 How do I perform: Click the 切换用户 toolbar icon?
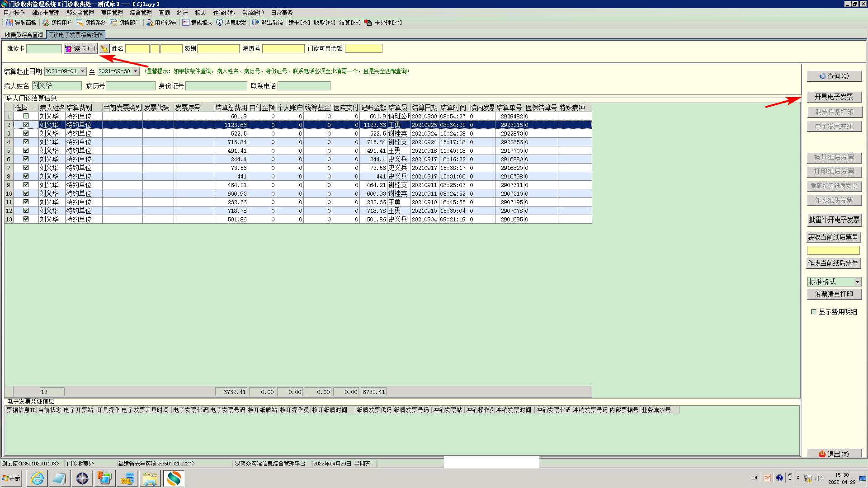click(46, 23)
